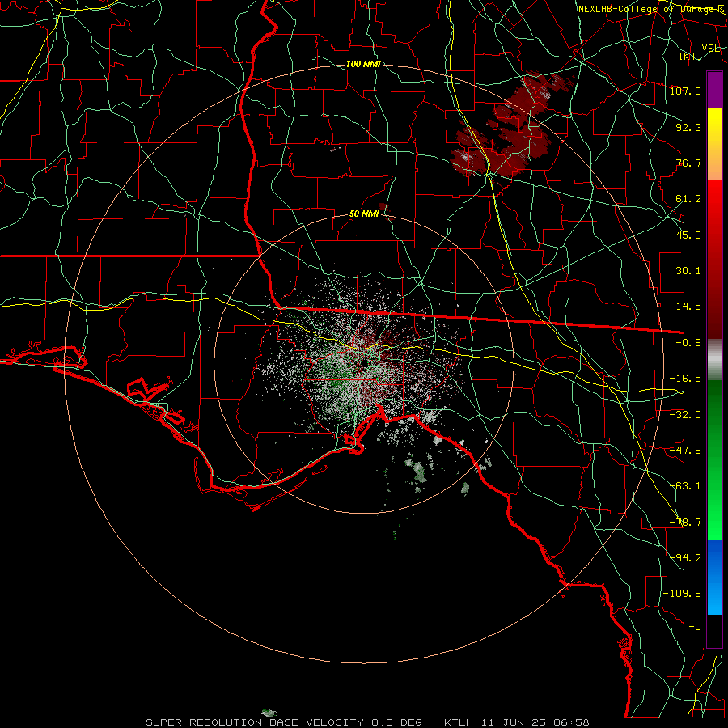Click the NEXLAB-College of DuPage credit text
Image resolution: width=728 pixels, height=728 pixels.
651,9
